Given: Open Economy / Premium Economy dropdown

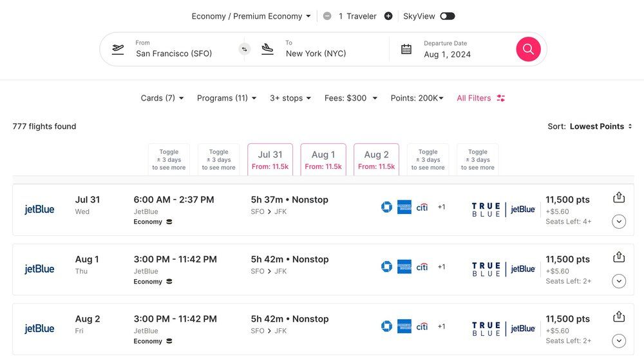Looking at the screenshot, I should click(251, 16).
